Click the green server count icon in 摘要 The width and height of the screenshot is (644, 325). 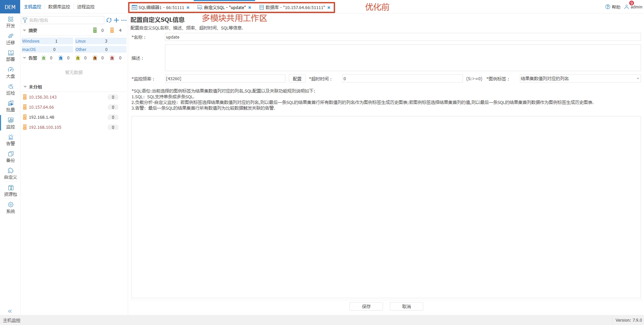coord(95,30)
